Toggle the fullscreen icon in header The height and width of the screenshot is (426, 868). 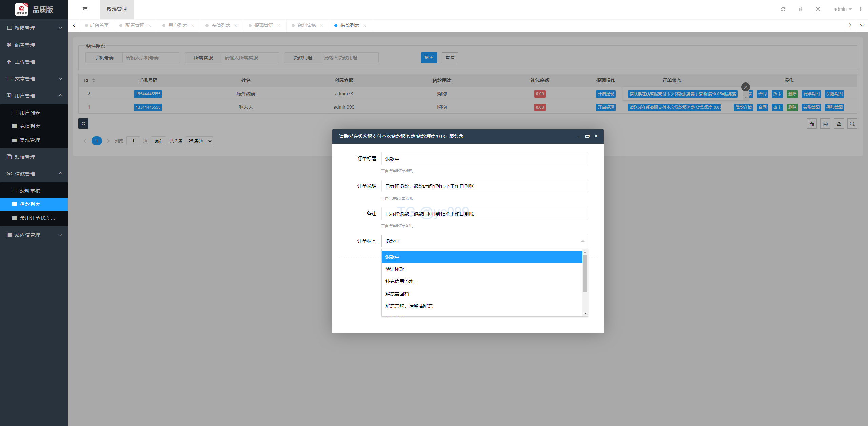point(818,9)
